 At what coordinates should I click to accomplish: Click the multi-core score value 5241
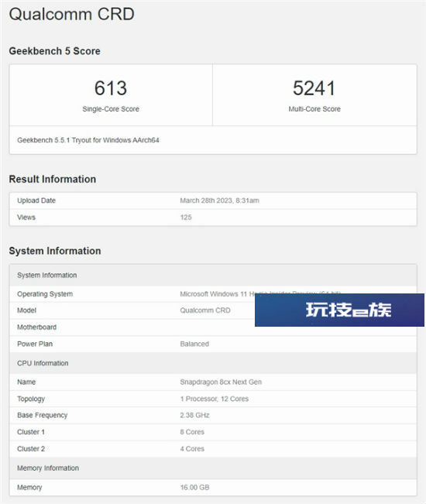[314, 88]
